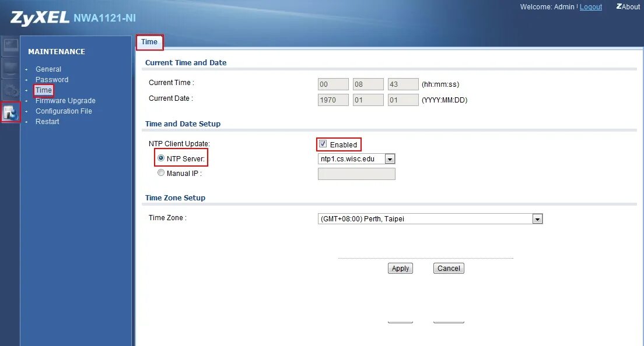This screenshot has height=346, width=644.
Task: Click the 'Current Date :' label
Action: pos(171,98)
